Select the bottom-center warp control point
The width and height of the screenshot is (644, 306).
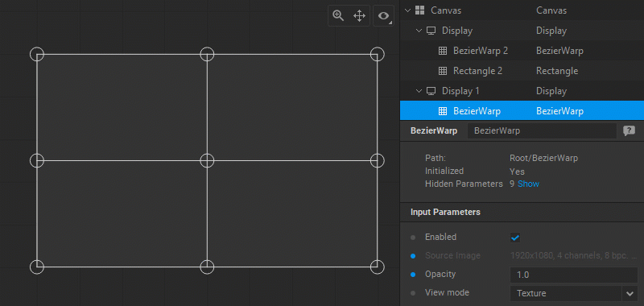click(x=207, y=267)
